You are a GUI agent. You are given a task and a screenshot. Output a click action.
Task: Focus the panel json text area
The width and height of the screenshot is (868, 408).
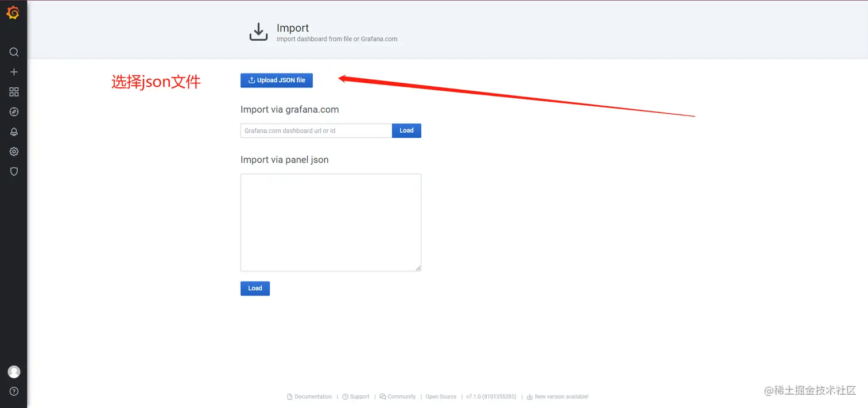click(331, 222)
